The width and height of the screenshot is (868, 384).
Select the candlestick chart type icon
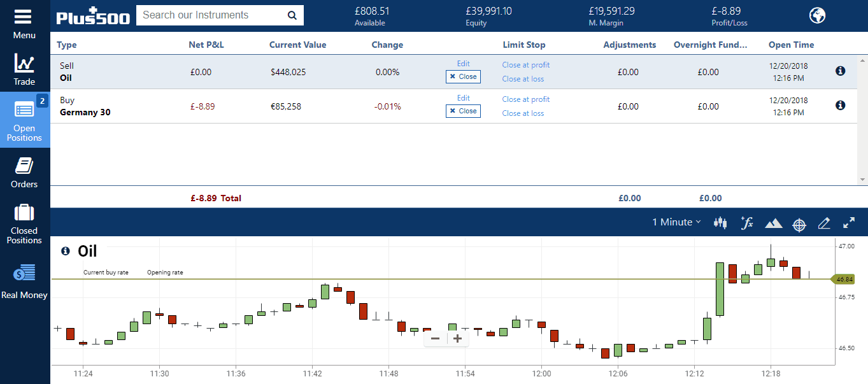pyautogui.click(x=720, y=222)
